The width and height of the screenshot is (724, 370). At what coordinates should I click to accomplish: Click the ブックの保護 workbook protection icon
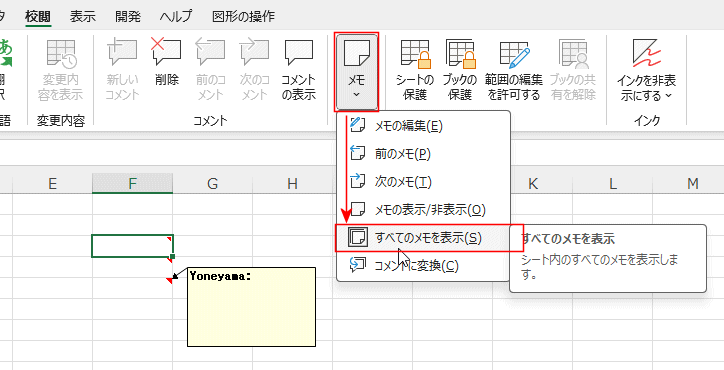460,69
